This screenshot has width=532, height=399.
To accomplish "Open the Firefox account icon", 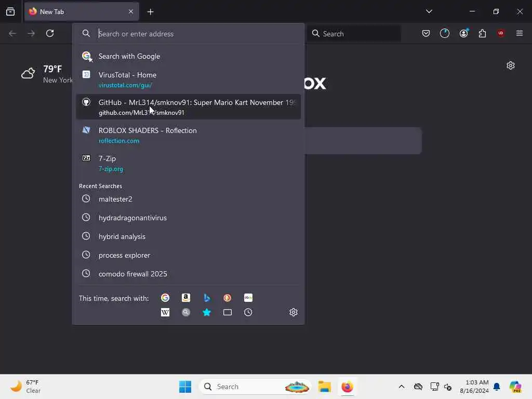I will (x=464, y=33).
